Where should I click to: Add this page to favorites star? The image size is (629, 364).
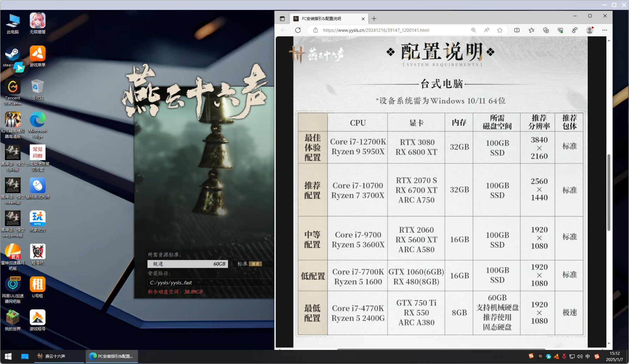pos(500,30)
